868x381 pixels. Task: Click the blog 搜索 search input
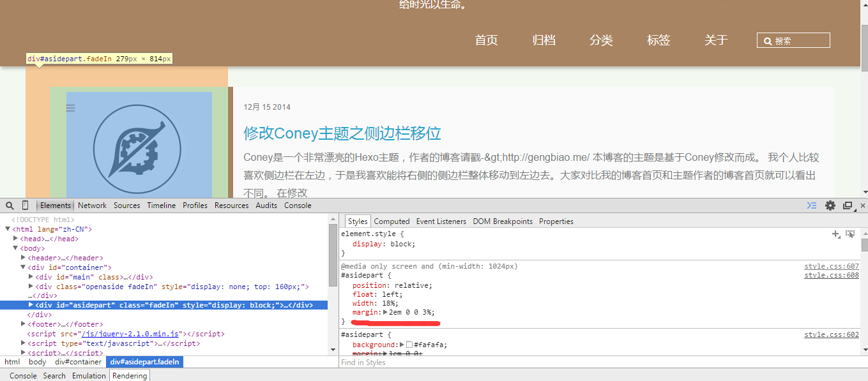coord(793,40)
